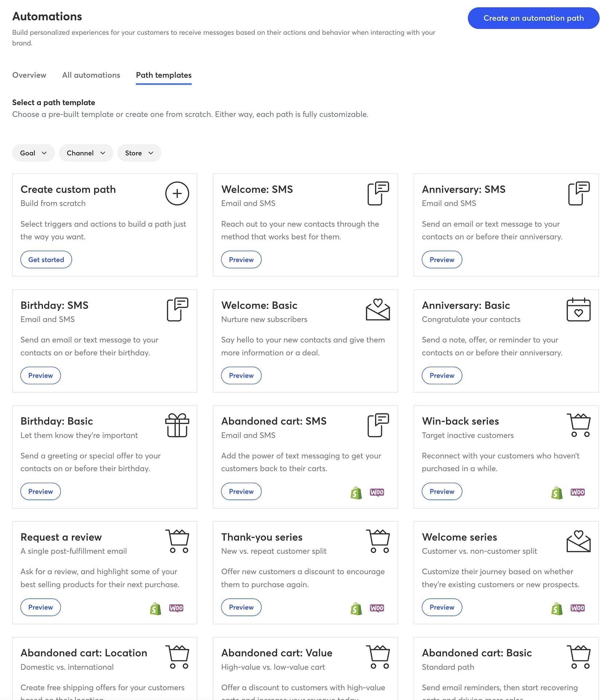Click Get started on Create custom path

(46, 260)
